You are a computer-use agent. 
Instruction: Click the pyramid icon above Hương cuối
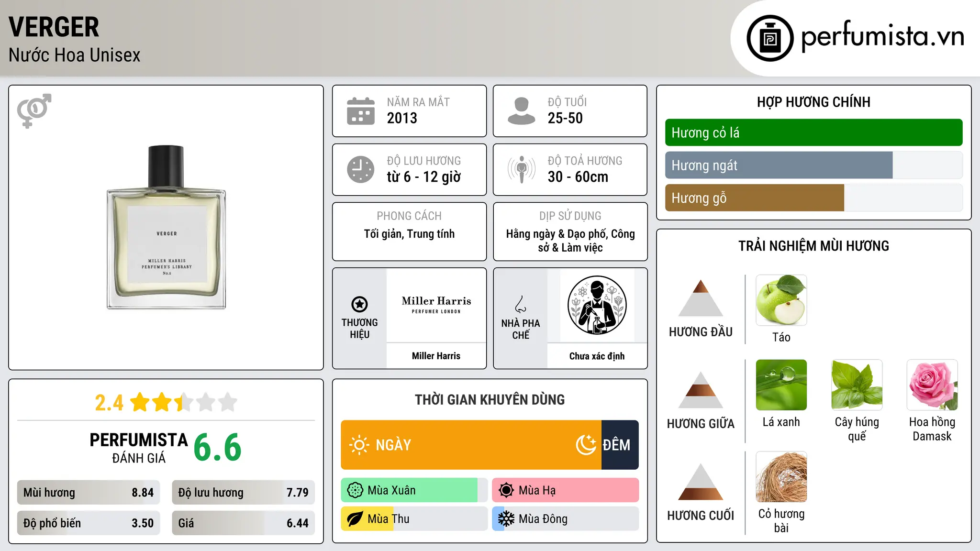(x=701, y=482)
